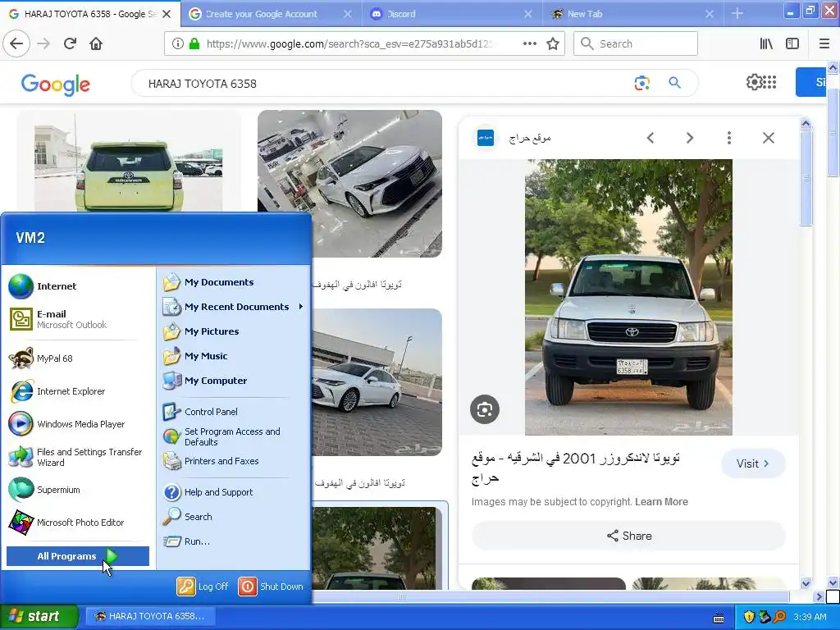Open the page actions three-dot menu

point(529,43)
